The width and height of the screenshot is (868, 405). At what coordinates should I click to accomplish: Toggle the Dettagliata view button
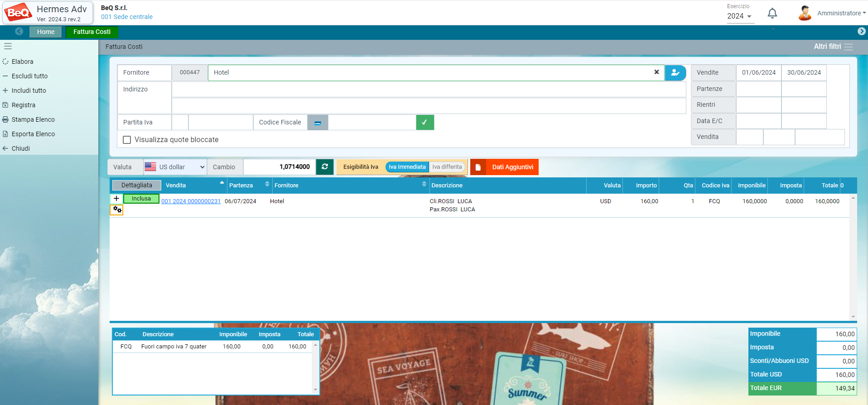137,185
